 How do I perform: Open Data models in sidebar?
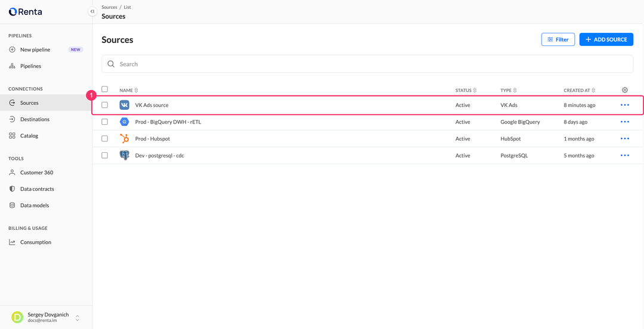coord(46,205)
